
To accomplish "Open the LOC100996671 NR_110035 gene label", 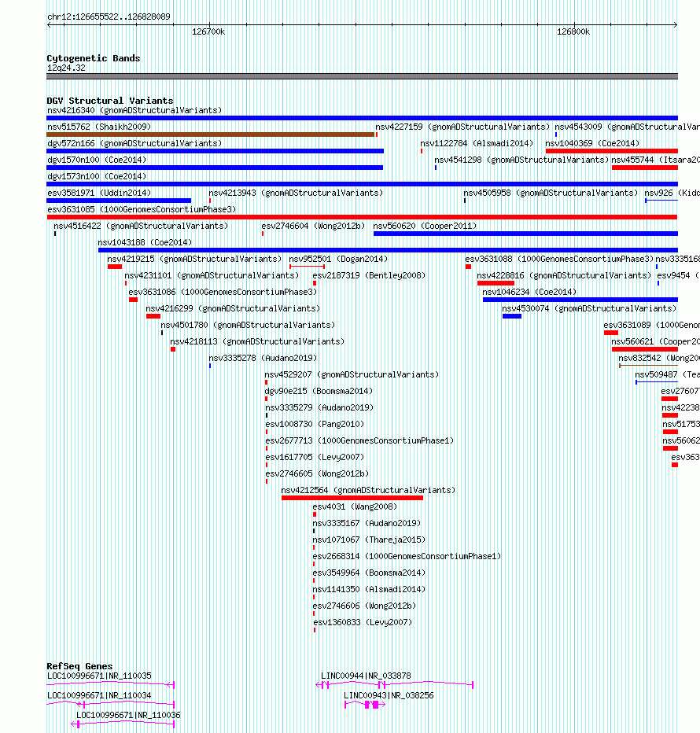I will pos(99,676).
